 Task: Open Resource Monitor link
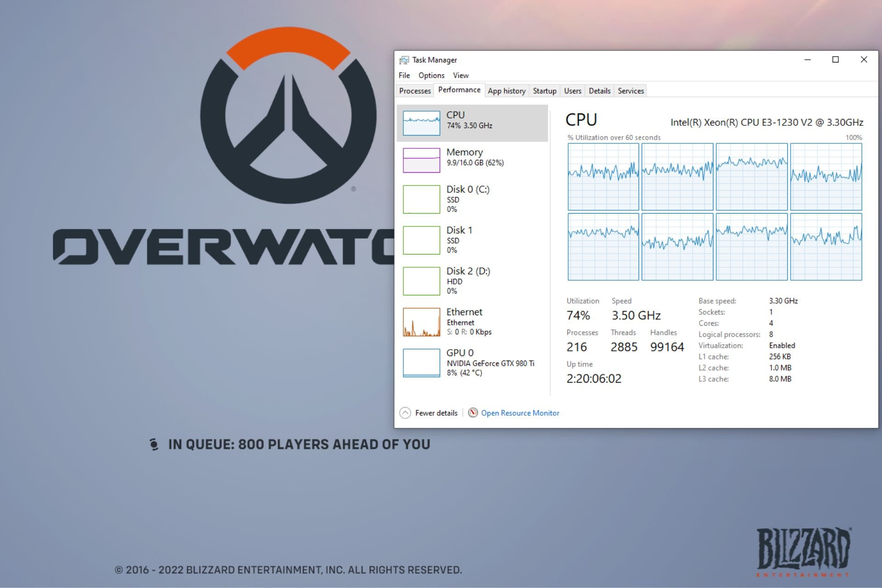[x=520, y=413]
